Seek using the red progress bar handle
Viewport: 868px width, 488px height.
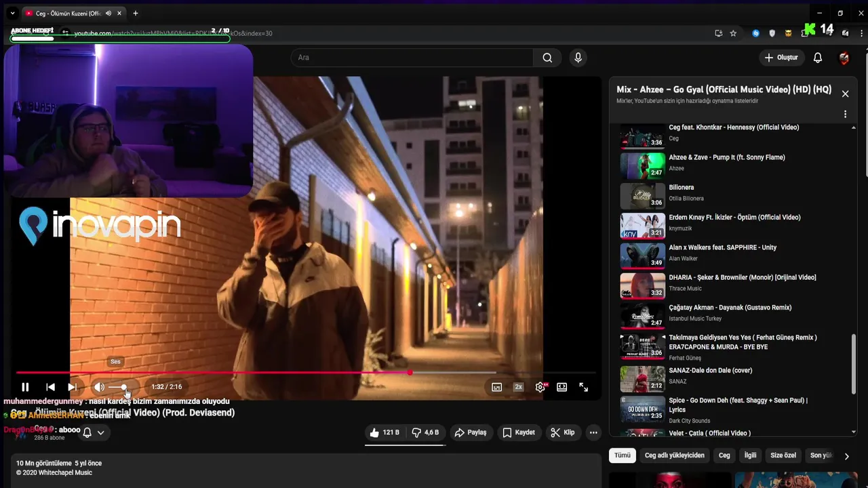click(410, 372)
